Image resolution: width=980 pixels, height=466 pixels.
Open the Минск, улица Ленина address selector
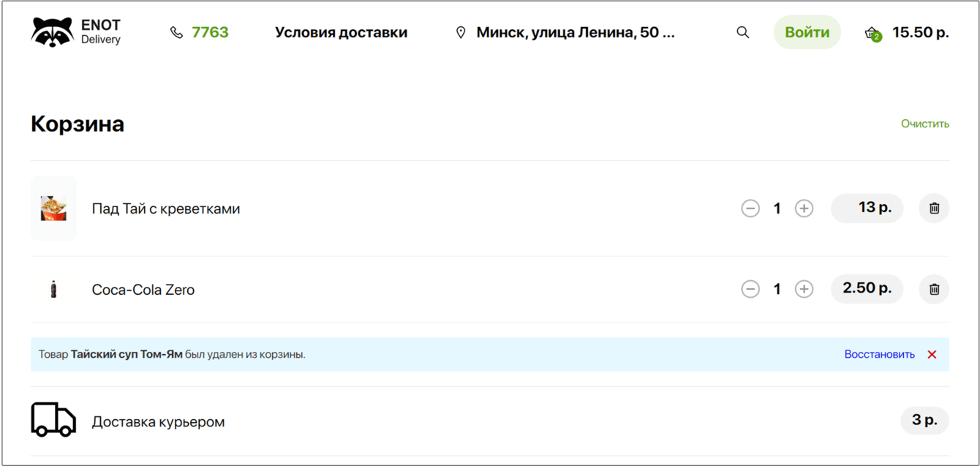pyautogui.click(x=575, y=33)
